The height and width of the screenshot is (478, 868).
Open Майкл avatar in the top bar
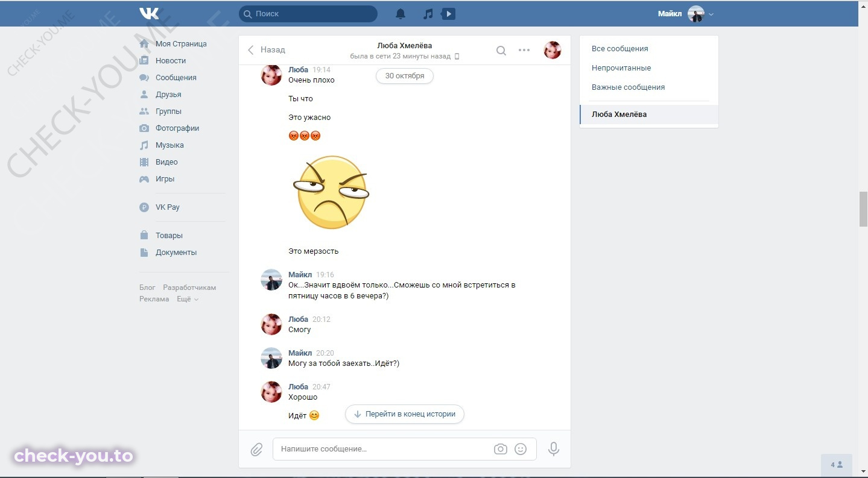coord(696,14)
